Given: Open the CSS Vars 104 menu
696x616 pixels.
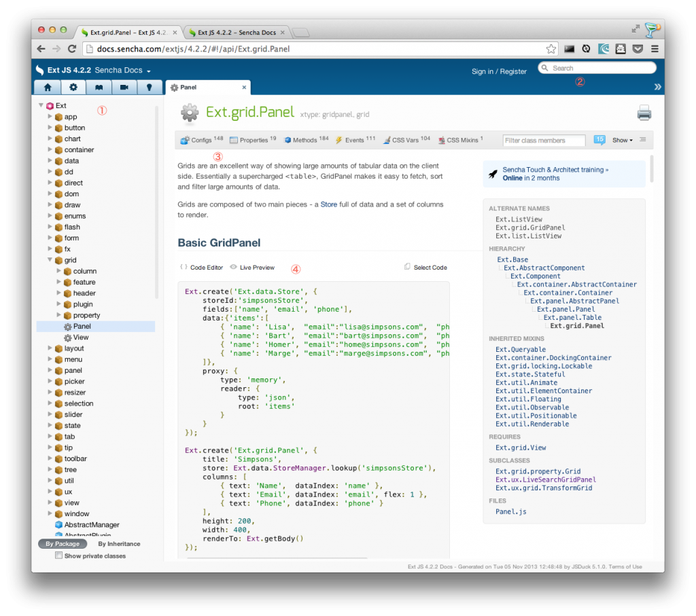Looking at the screenshot, I should pyautogui.click(x=406, y=140).
